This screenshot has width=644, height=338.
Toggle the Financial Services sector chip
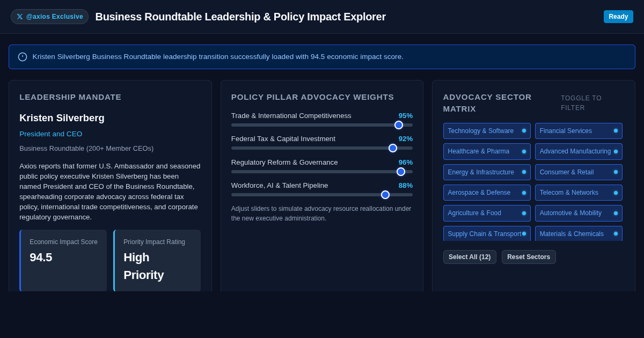tap(579, 131)
